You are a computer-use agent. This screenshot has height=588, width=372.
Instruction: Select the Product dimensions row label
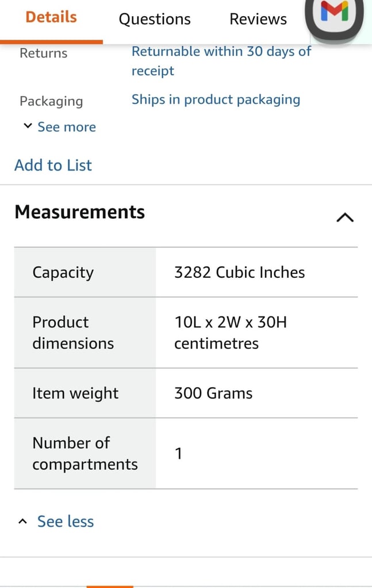pyautogui.click(x=73, y=332)
